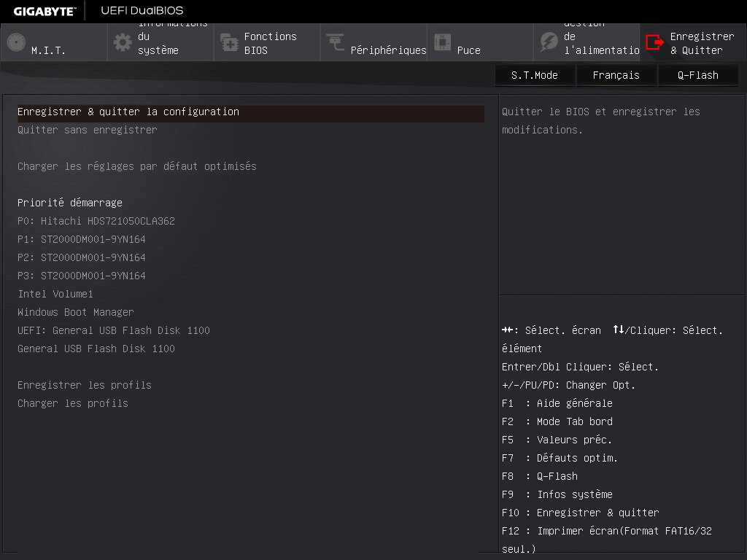The height and width of the screenshot is (560, 747).
Task: Open the M.I.T. tab
Action: [54, 42]
